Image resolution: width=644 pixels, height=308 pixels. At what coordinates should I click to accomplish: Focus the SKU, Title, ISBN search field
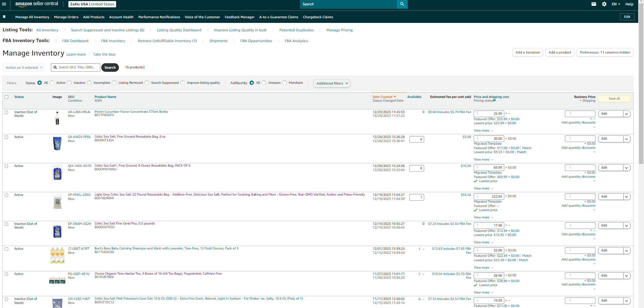[76, 68]
